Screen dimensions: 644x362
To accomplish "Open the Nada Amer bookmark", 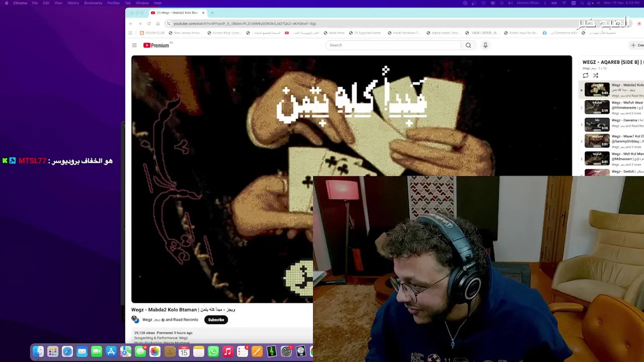I will click(335, 33).
